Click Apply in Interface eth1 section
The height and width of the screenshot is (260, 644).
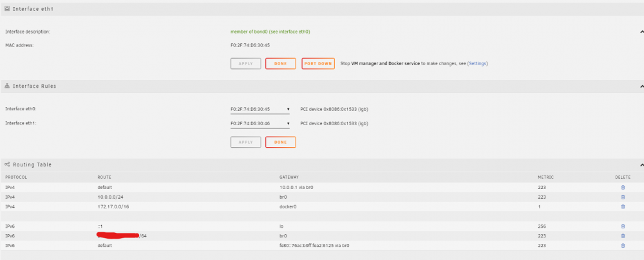(x=245, y=64)
